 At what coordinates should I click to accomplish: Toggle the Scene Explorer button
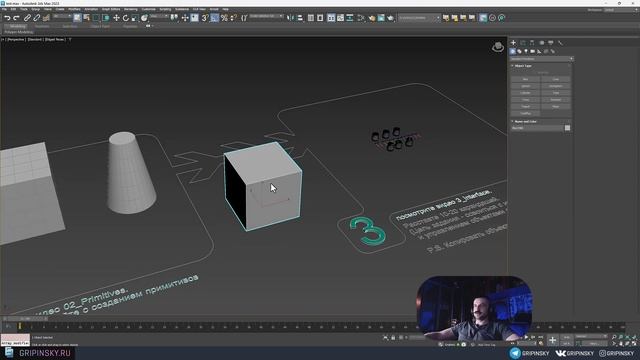(x=311, y=18)
